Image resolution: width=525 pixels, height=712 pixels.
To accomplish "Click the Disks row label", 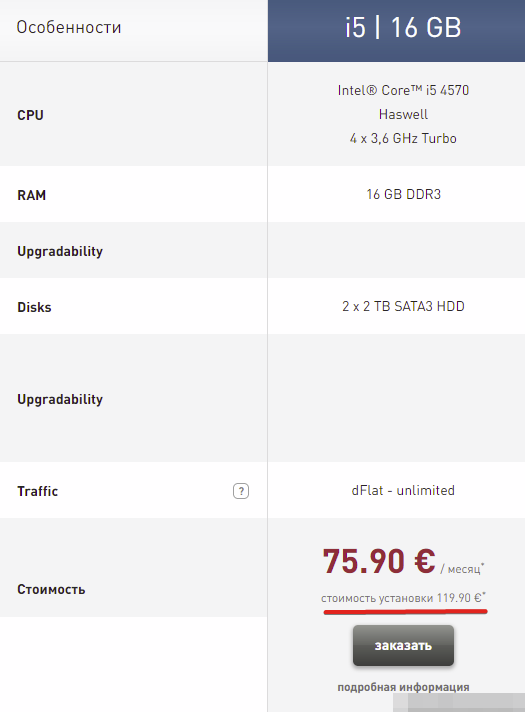I will pyautogui.click(x=35, y=307).
